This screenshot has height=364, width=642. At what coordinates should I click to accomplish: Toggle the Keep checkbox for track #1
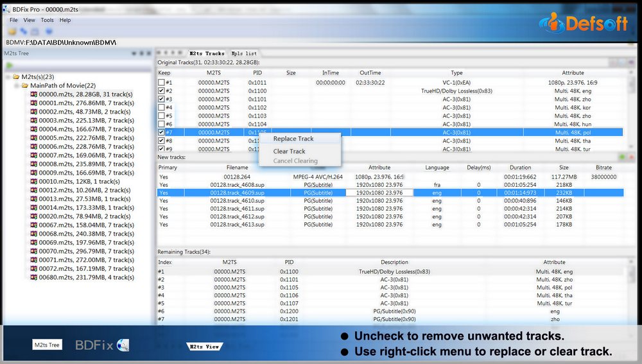click(x=161, y=82)
